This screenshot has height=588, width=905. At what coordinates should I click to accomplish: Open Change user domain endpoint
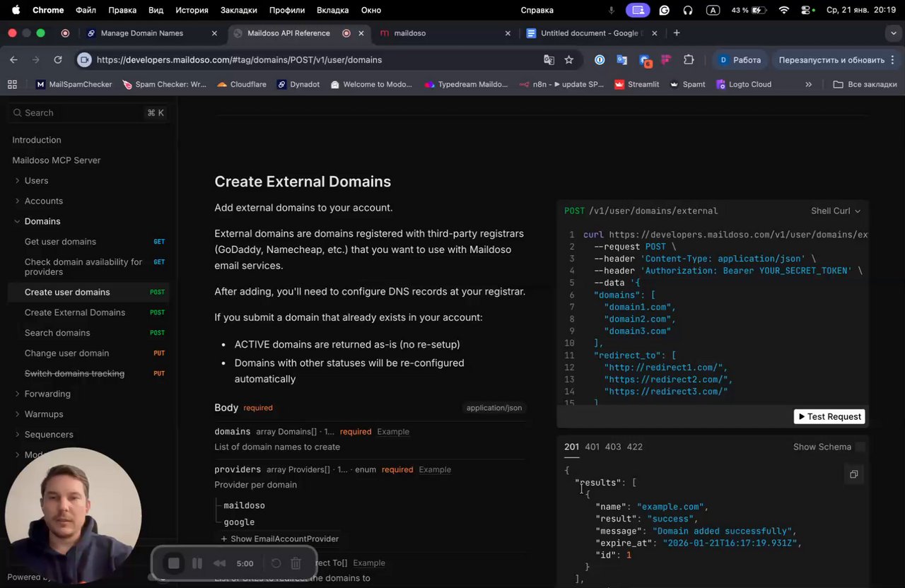tap(88, 353)
